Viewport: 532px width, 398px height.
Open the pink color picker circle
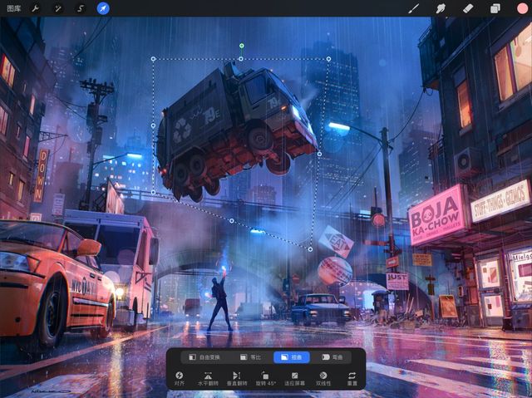522,8
